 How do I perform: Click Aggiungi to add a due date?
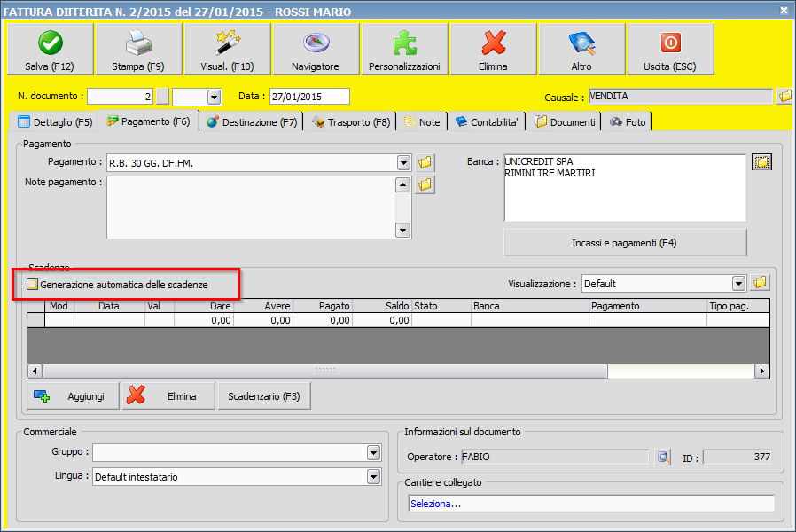tap(73, 396)
